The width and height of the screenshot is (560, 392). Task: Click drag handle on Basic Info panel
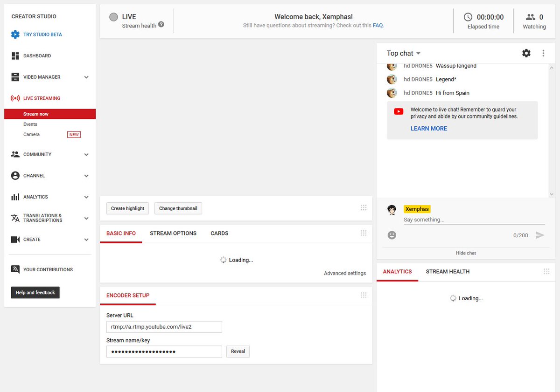pyautogui.click(x=364, y=233)
